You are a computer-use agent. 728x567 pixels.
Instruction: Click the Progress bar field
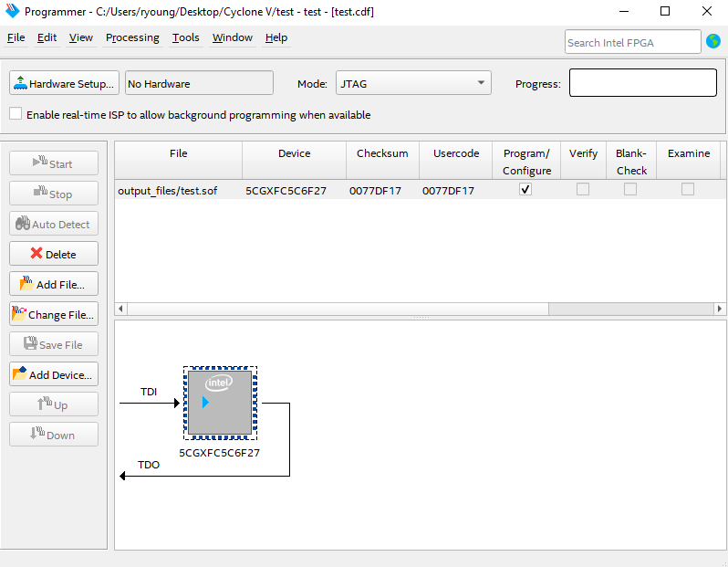point(643,83)
